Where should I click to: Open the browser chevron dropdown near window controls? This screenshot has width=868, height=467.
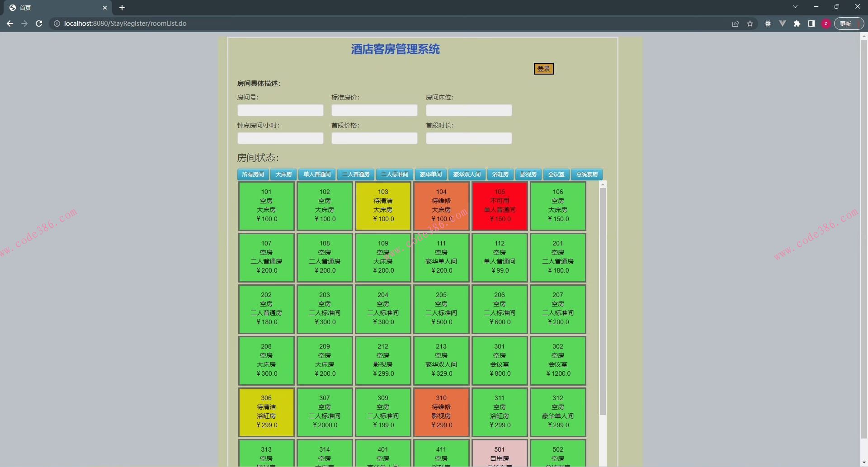[x=795, y=6]
